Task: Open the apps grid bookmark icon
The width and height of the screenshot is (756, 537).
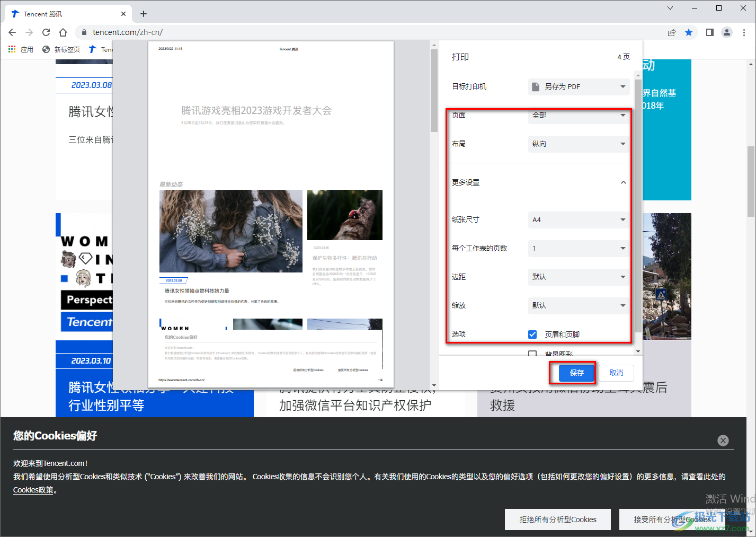Action: [12, 49]
